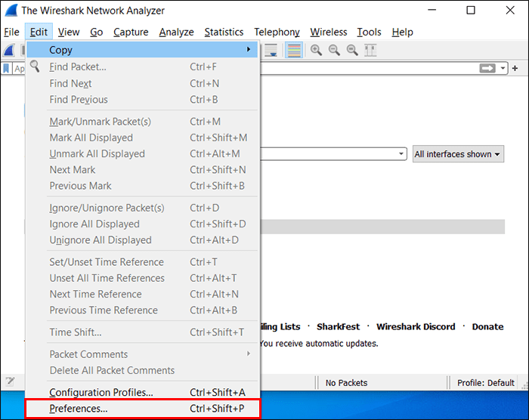Maximize the Wireshark window
529x420 pixels.
click(x=471, y=11)
